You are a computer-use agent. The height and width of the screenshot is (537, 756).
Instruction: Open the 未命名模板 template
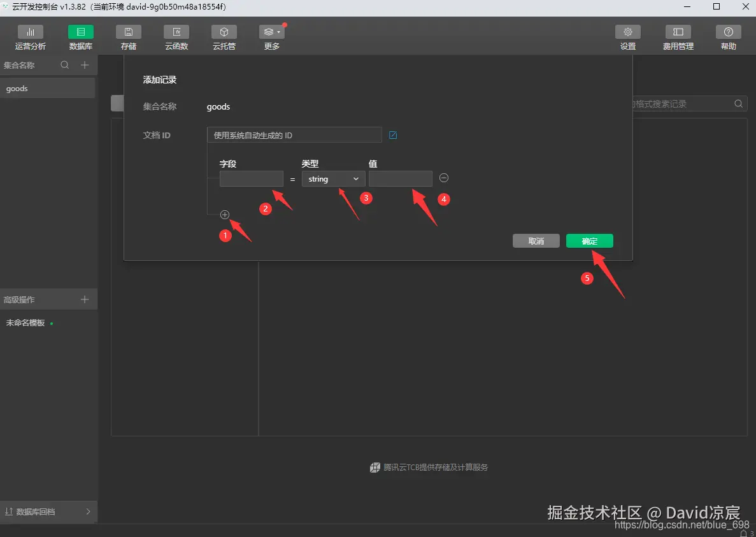pos(25,322)
